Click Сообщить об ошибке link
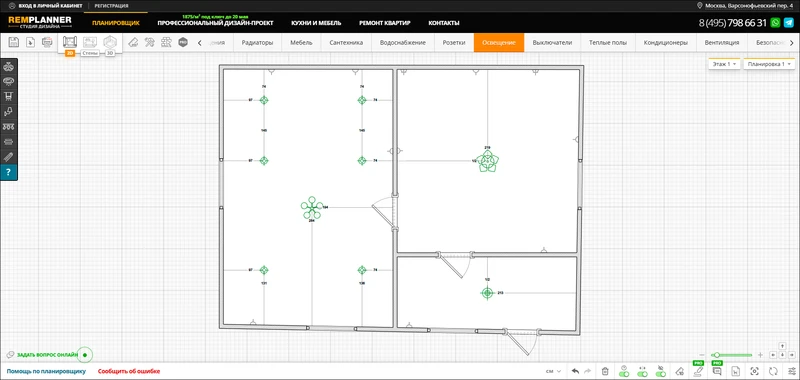Image resolution: width=800 pixels, height=380 pixels. click(x=129, y=371)
